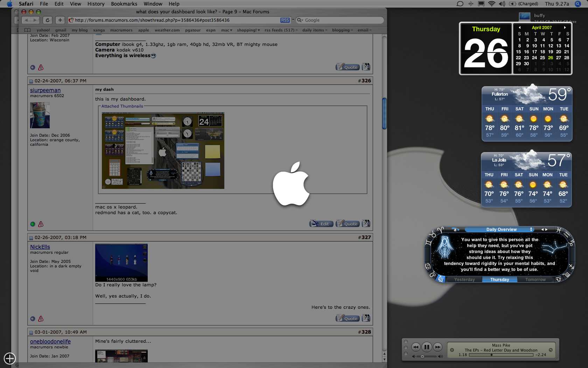Open siurpeeman's profile link
The image size is (588, 368).
[45, 90]
